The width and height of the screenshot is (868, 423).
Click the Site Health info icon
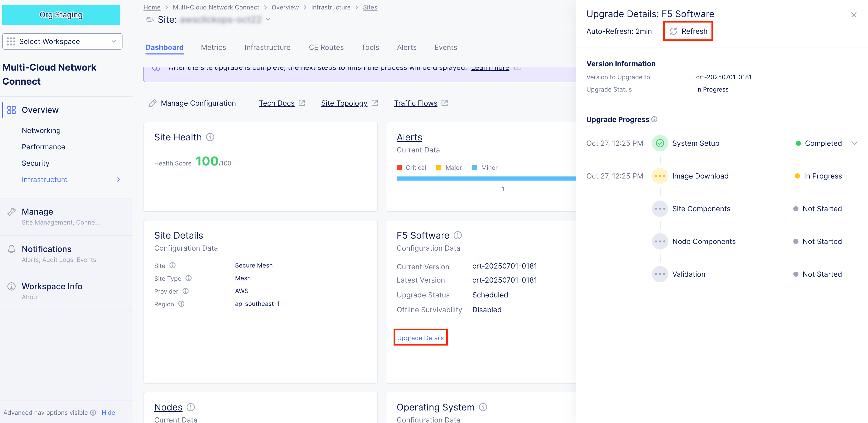210,137
